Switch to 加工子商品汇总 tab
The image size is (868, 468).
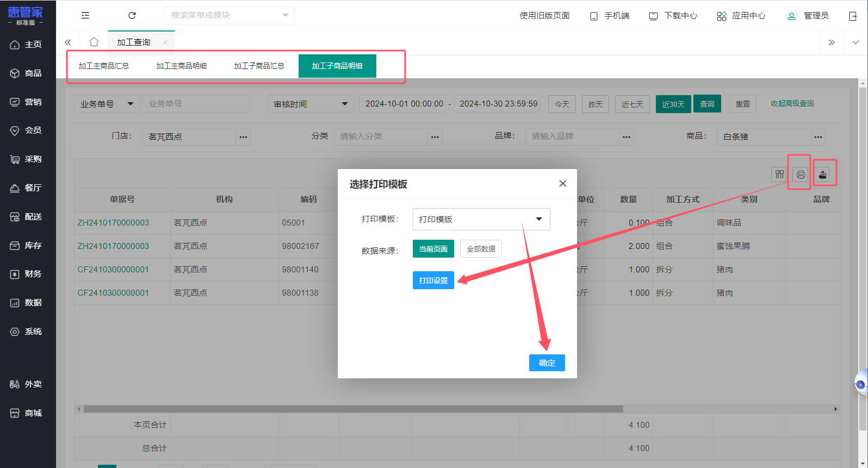(259, 66)
